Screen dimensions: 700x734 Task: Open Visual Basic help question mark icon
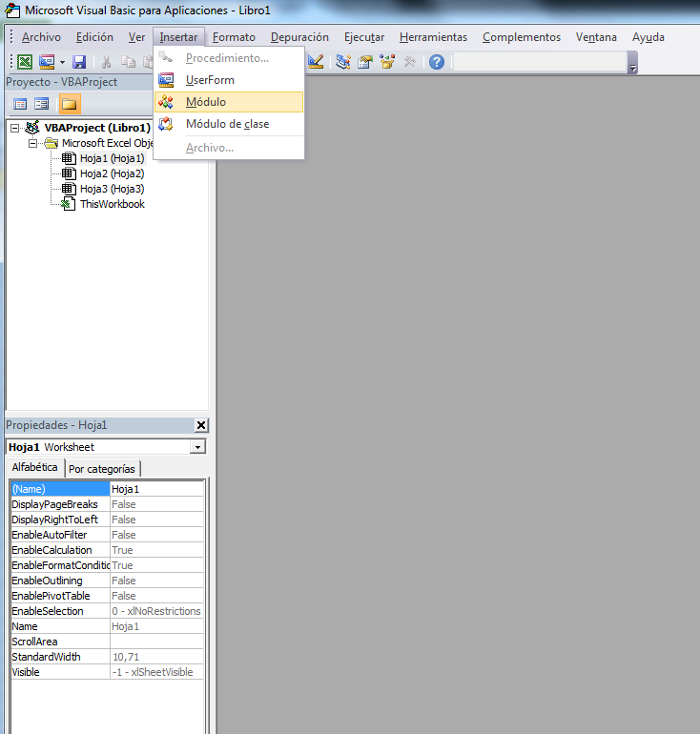coord(437,62)
